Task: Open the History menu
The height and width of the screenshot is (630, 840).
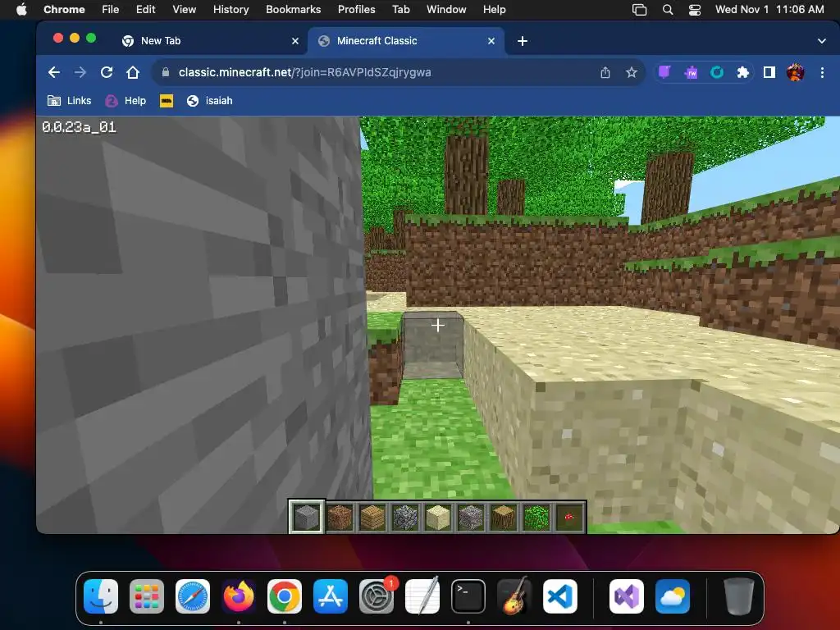Action: (231, 10)
